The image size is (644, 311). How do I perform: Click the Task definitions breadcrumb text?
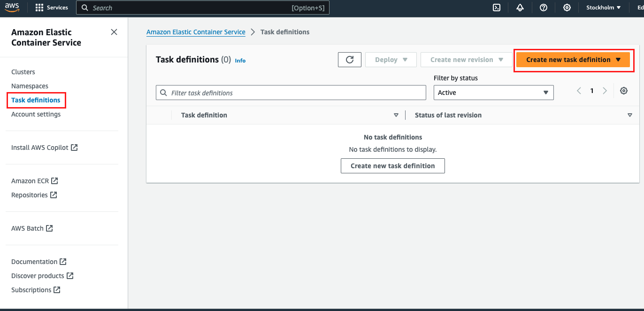pos(285,32)
